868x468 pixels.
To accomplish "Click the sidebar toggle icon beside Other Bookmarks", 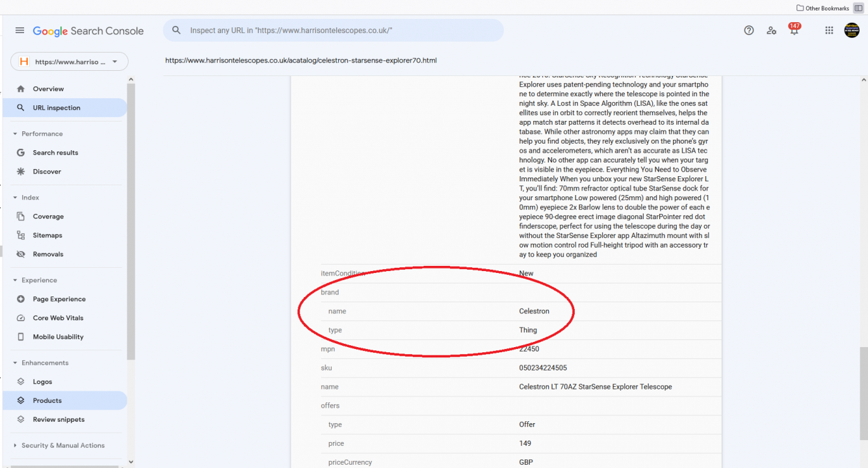I will point(858,8).
